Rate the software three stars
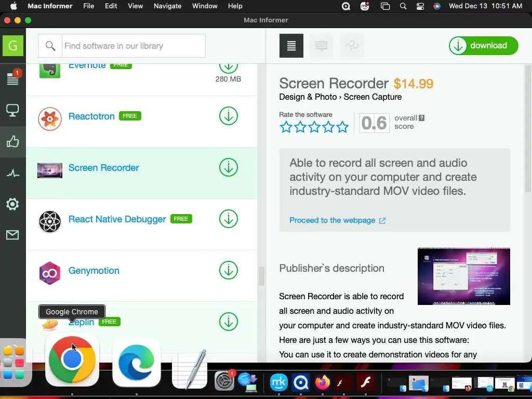Viewport: 532px width, 399px height. click(x=314, y=127)
